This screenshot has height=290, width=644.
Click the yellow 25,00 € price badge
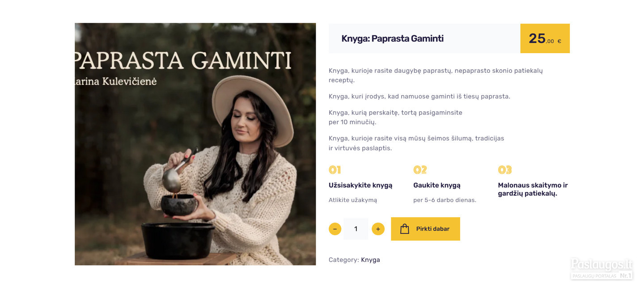545,38
